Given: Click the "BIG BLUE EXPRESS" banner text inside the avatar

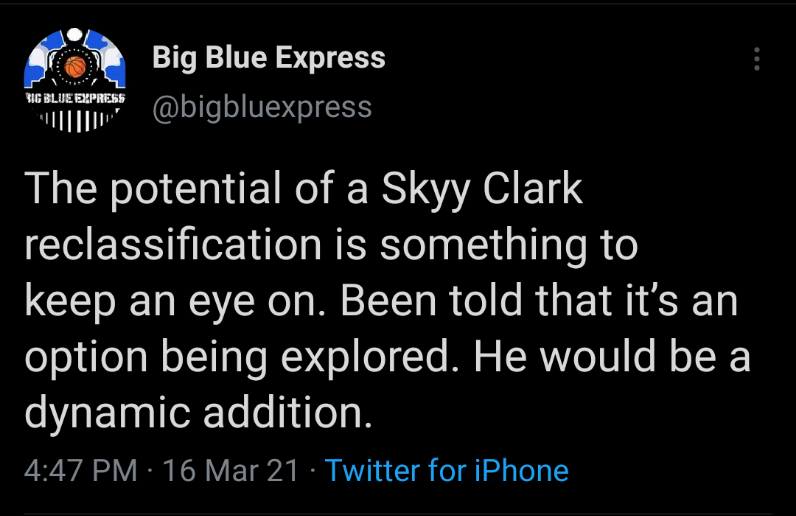Looking at the screenshot, I should pyautogui.click(x=75, y=100).
